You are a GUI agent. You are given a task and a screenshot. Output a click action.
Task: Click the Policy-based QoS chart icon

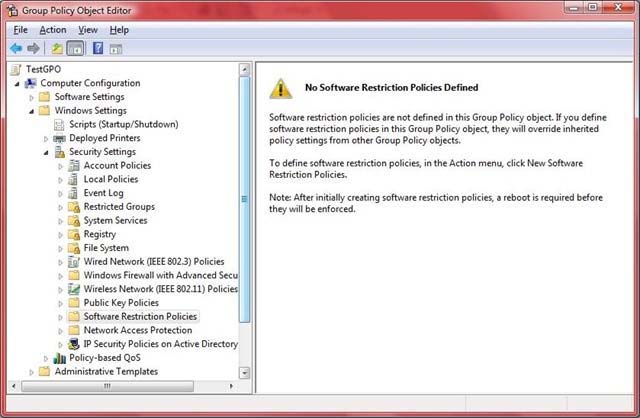coord(60,358)
